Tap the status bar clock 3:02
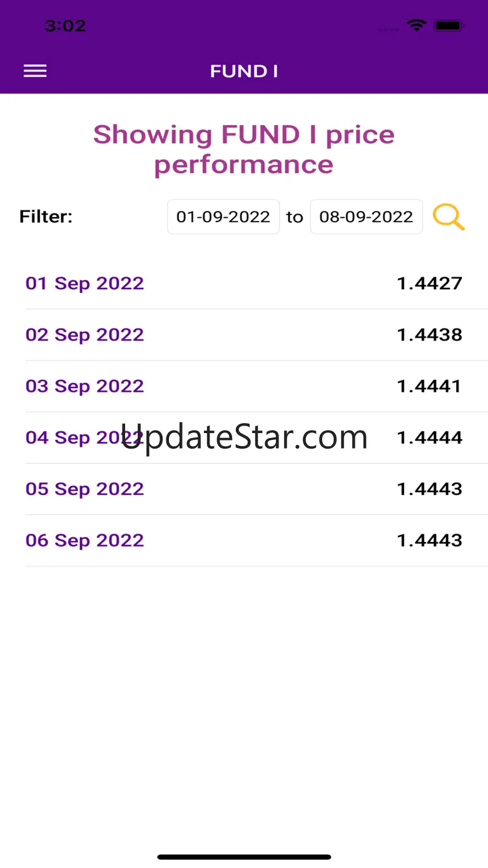 pyautogui.click(x=65, y=26)
